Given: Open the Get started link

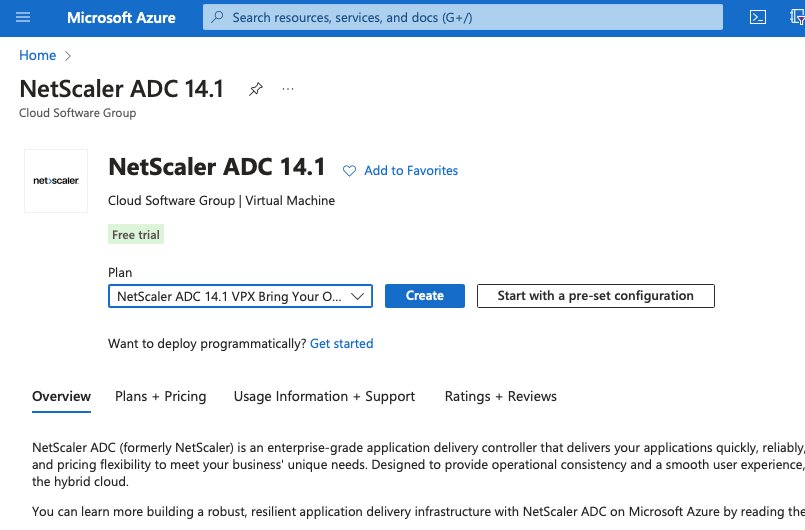Looking at the screenshot, I should [341, 344].
